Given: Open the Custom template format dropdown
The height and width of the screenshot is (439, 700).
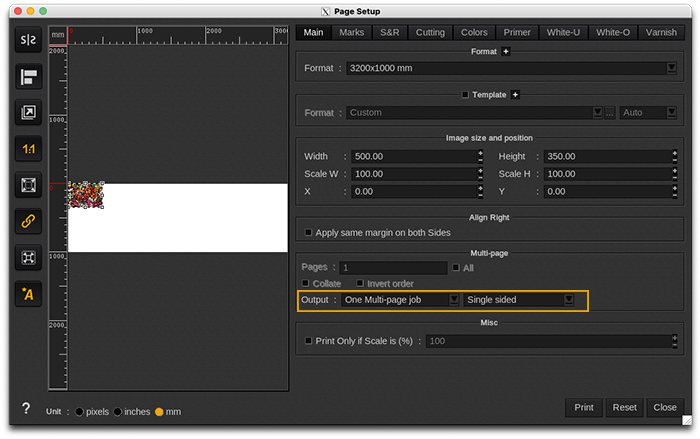Looking at the screenshot, I should coord(597,113).
